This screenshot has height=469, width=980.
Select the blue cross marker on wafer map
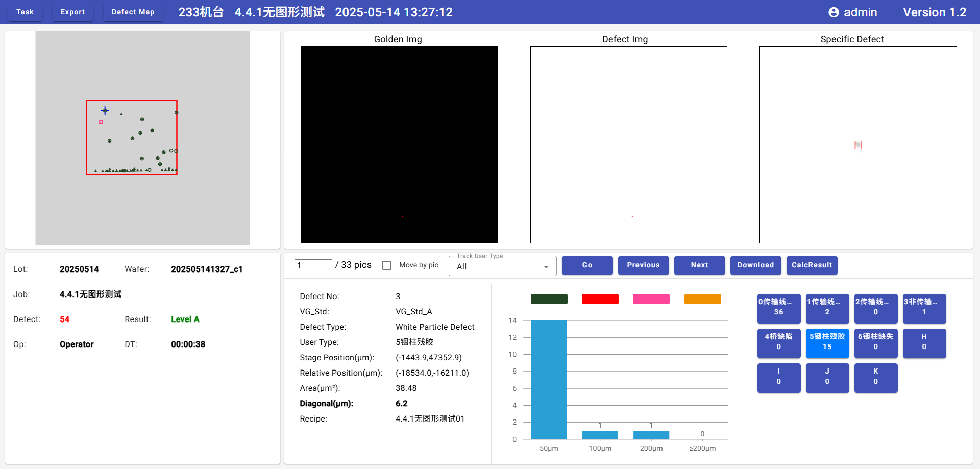click(x=105, y=110)
